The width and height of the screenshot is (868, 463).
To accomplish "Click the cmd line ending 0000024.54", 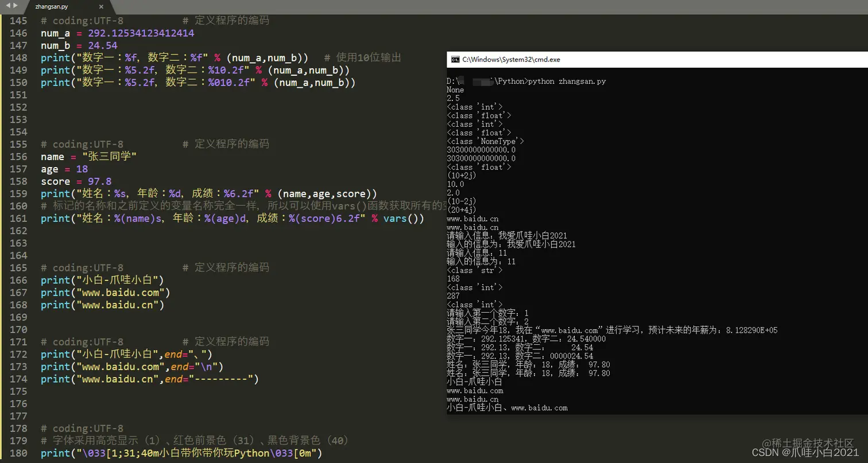I will point(520,356).
